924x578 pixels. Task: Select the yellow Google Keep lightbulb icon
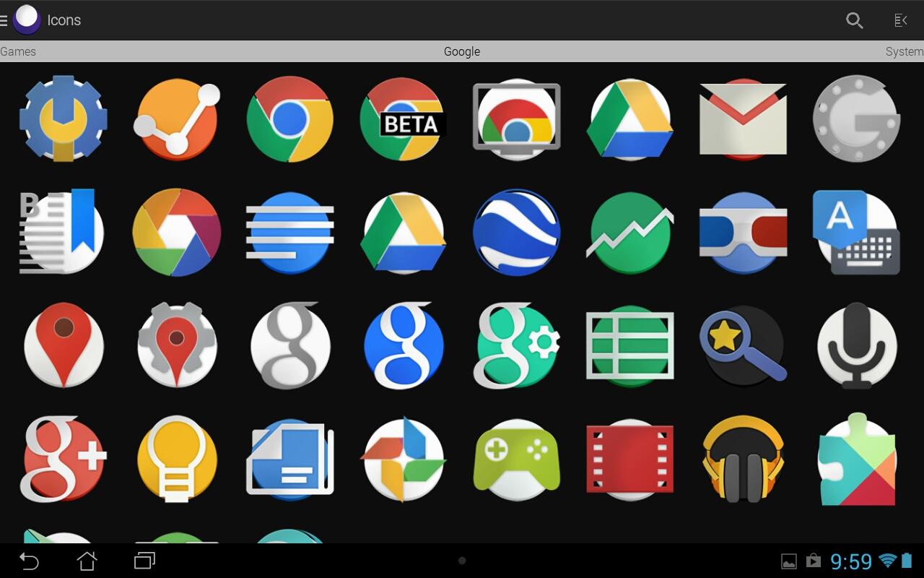pos(177,459)
